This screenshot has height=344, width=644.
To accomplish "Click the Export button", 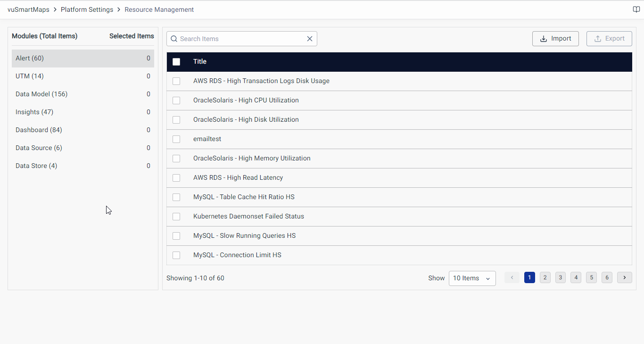I will coord(609,39).
